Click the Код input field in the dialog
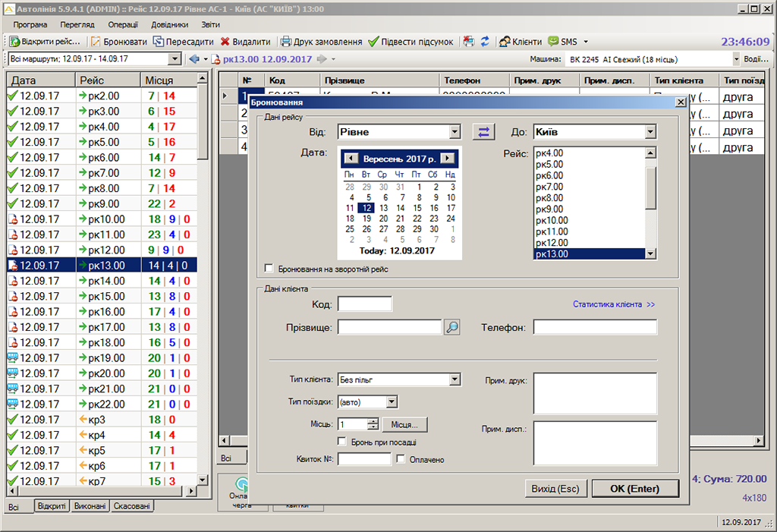Viewport: 777px width, 532px height. pos(365,304)
